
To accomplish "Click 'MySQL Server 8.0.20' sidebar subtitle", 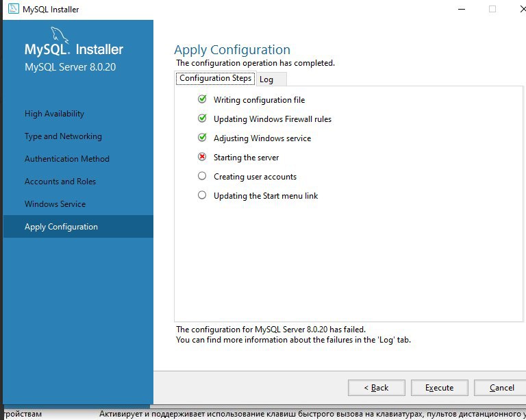I will pyautogui.click(x=70, y=66).
